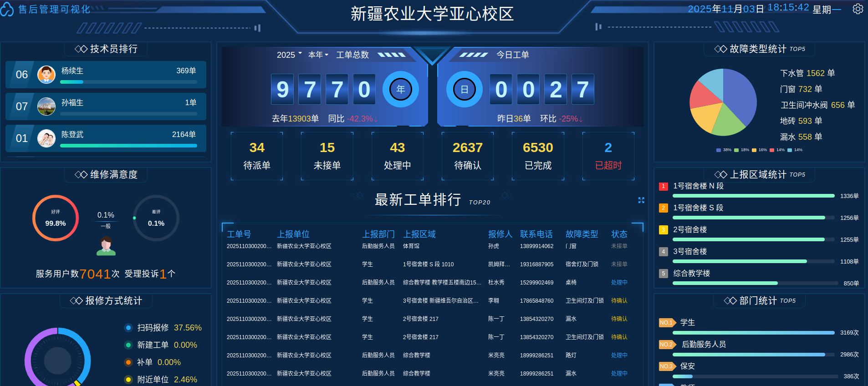Click the 年 circle icon

point(400,89)
